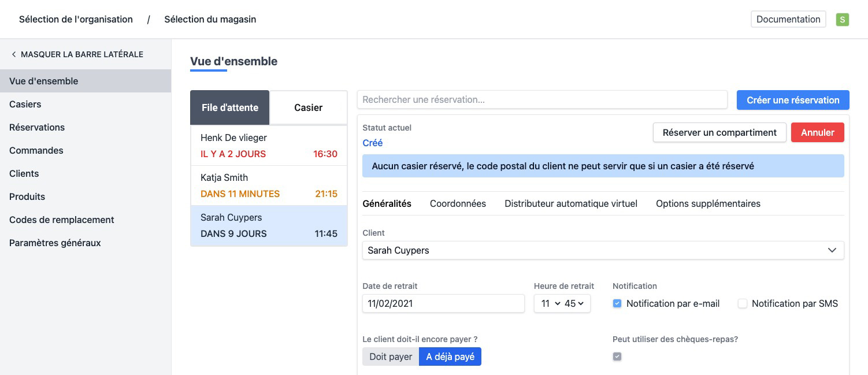Viewport: 868px width, 375px height.
Task: Uncheck the Notification par e-mail checkbox
Action: point(617,303)
